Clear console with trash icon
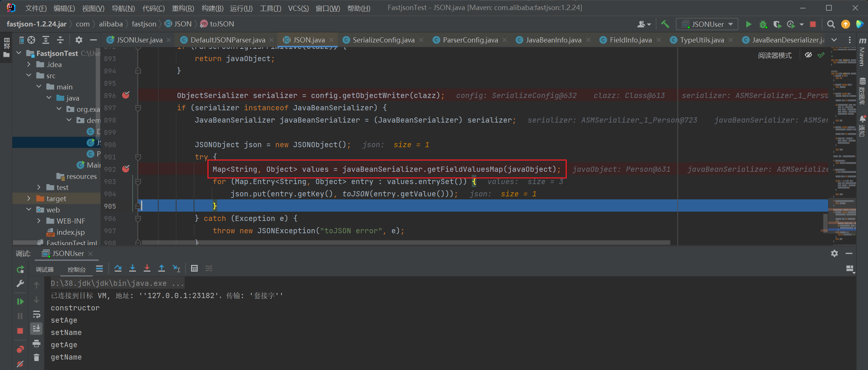 click(36, 357)
